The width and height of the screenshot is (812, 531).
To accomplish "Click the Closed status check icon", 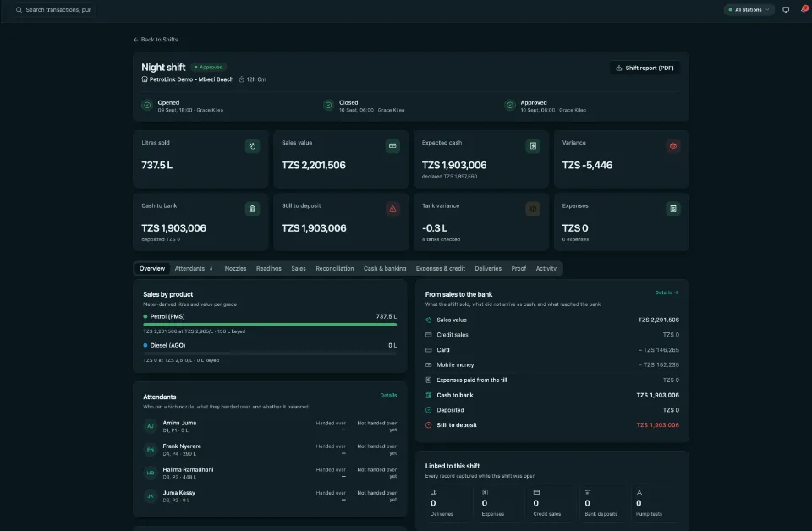I will point(328,106).
